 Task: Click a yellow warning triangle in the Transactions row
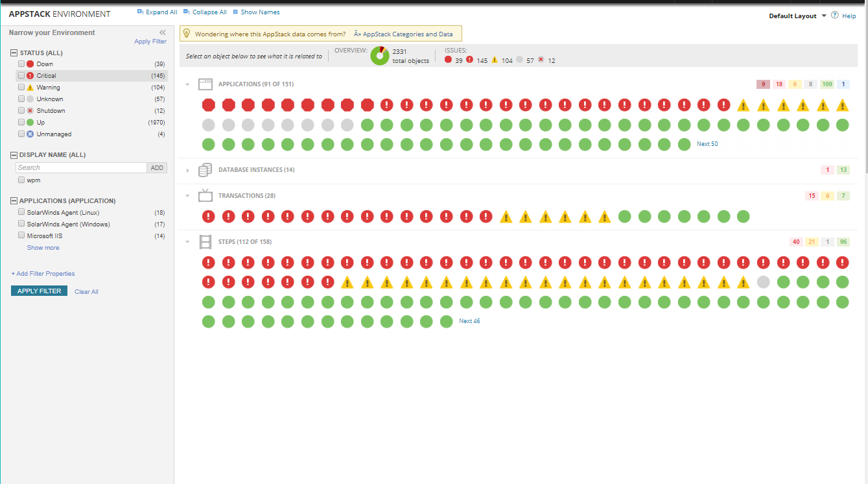click(x=506, y=216)
